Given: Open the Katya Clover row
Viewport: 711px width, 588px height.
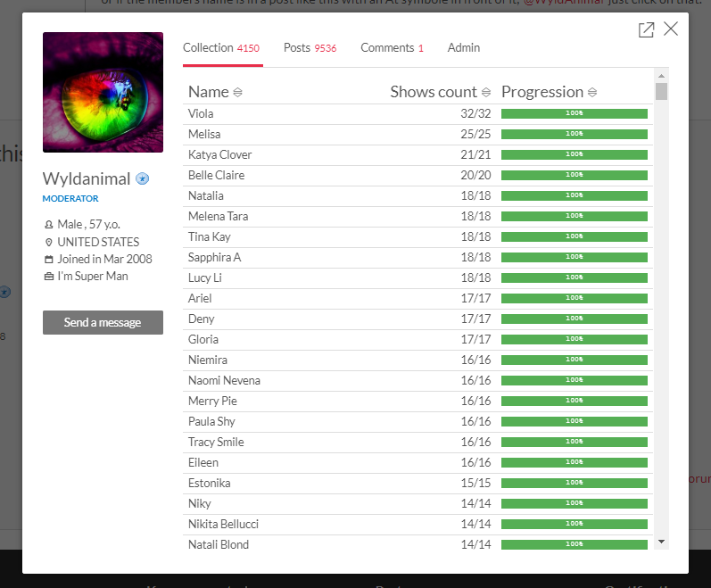Looking at the screenshot, I should click(220, 154).
